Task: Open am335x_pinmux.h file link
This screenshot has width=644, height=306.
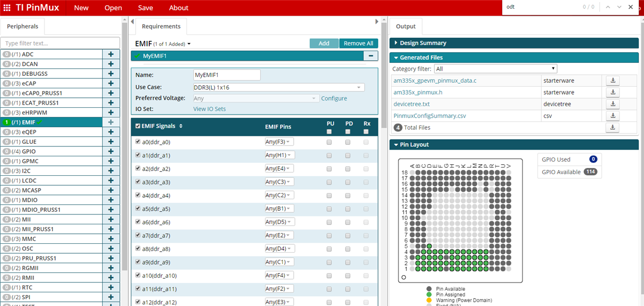Action: pos(418,92)
